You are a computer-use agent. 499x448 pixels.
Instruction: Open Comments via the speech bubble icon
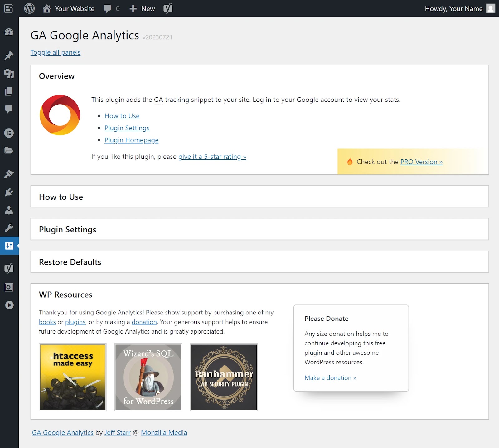(9, 109)
